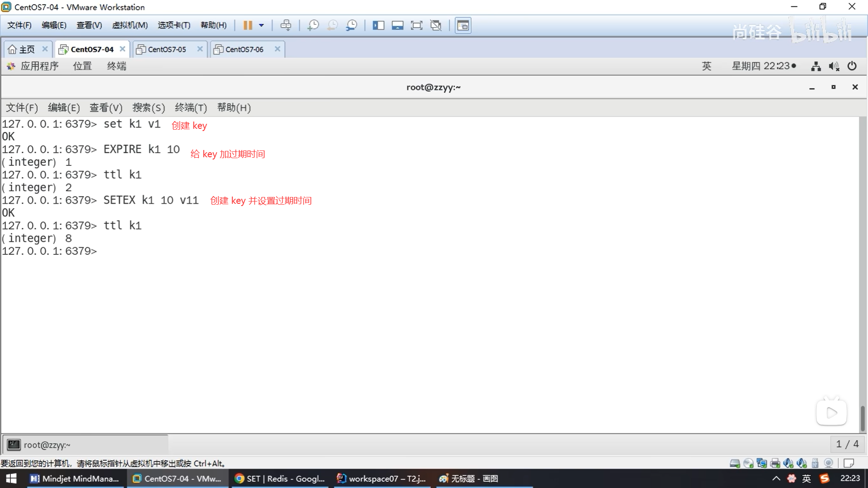The image size is (868, 488).
Task: Open the power options dropdown arrow beside pause
Action: pos(261,25)
